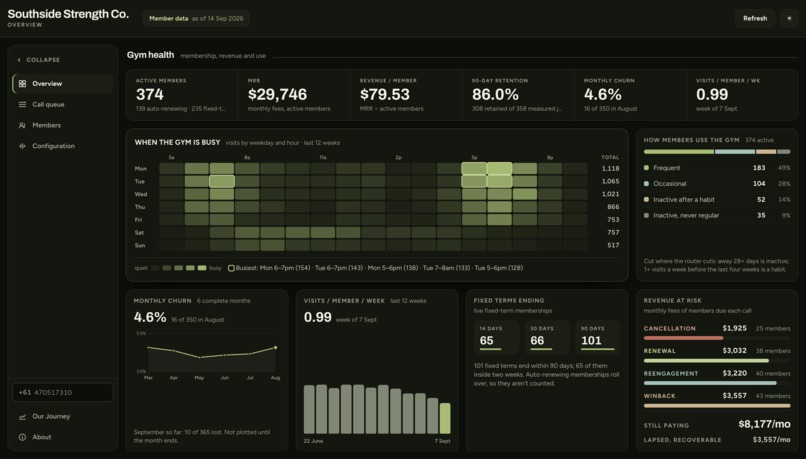Screen dimensions: 806x459
Task: Select the Monthly churn 4.6% top card
Action: pos(630,95)
